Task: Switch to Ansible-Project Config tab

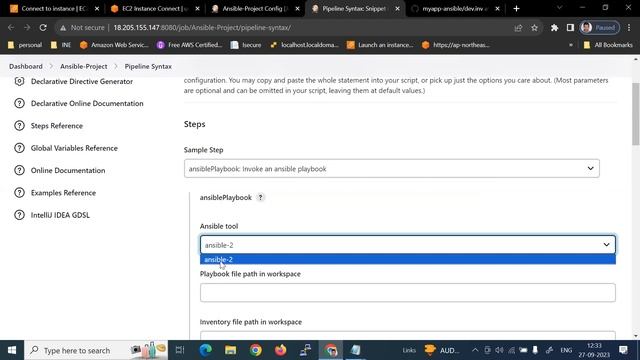Action: click(255, 9)
